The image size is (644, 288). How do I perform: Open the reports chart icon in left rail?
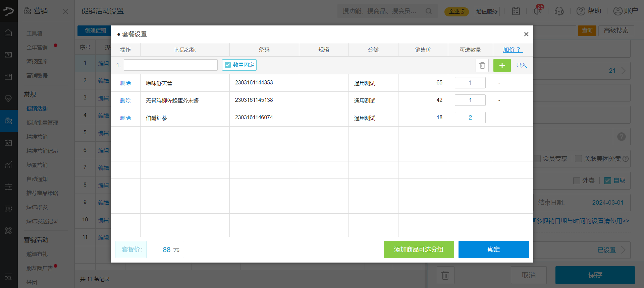click(8, 165)
